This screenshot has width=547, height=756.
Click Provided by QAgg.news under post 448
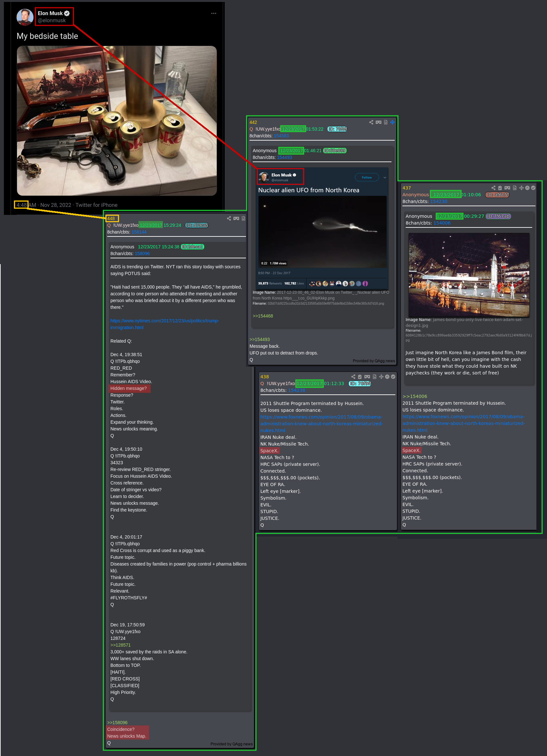[231, 744]
